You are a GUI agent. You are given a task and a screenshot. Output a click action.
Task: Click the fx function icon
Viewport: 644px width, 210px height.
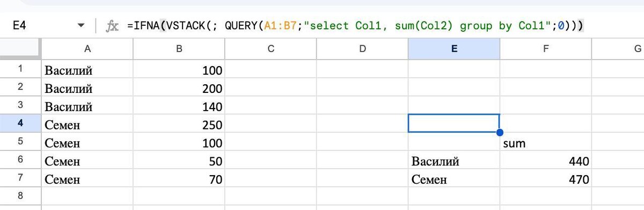point(112,26)
